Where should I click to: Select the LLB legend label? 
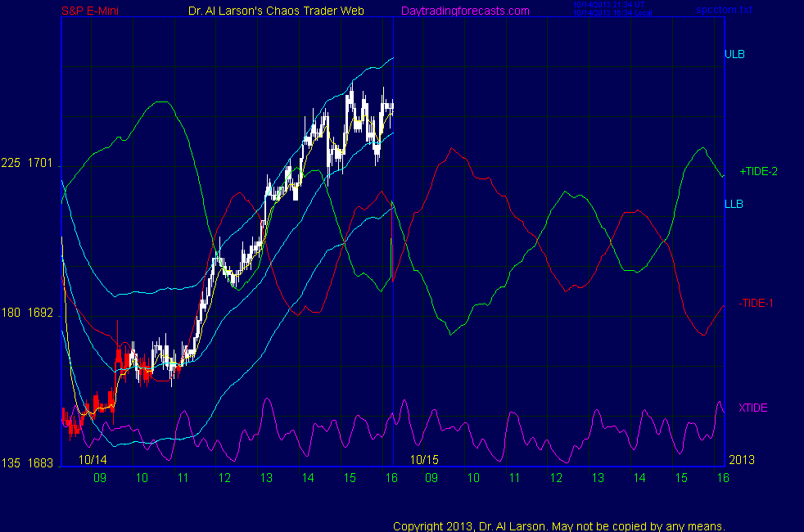(x=734, y=204)
